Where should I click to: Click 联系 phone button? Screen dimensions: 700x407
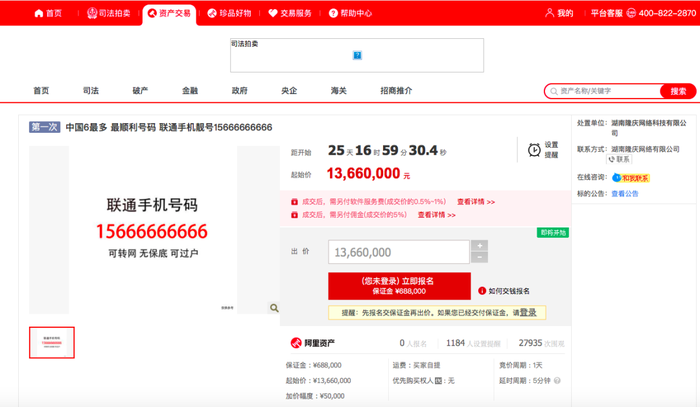(x=619, y=159)
